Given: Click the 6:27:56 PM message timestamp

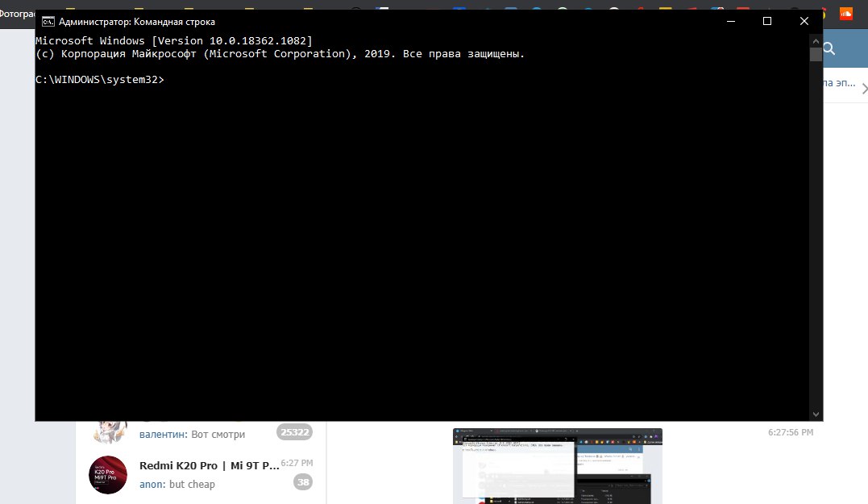Looking at the screenshot, I should 791,432.
